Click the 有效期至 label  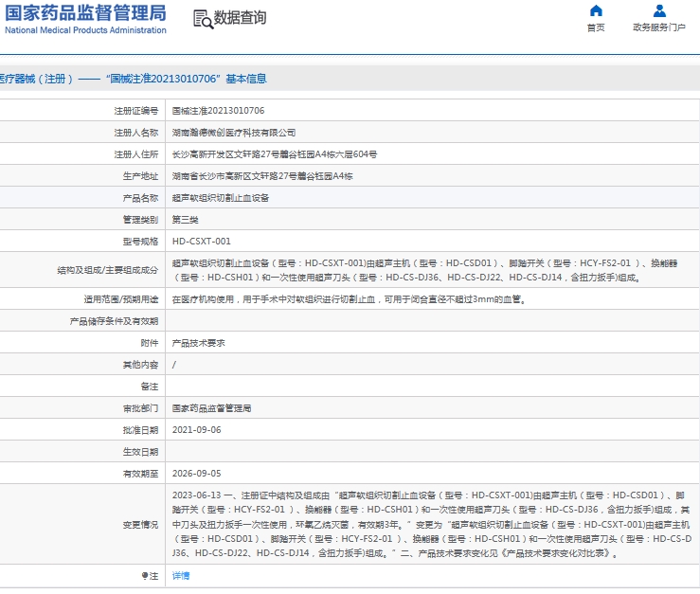click(x=140, y=474)
